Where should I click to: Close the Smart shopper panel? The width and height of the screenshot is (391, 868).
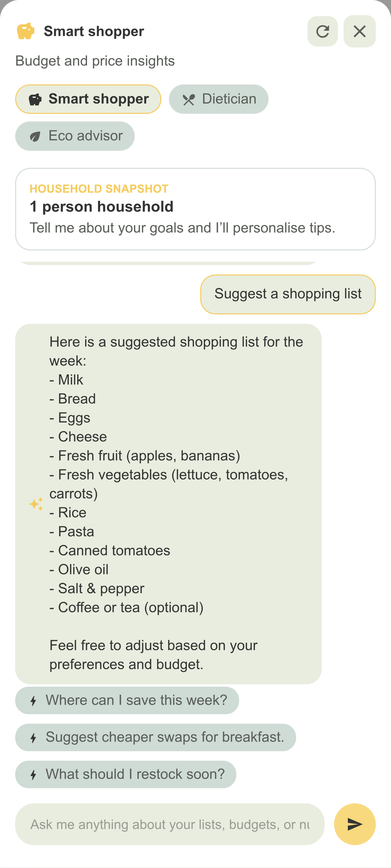coord(359,31)
